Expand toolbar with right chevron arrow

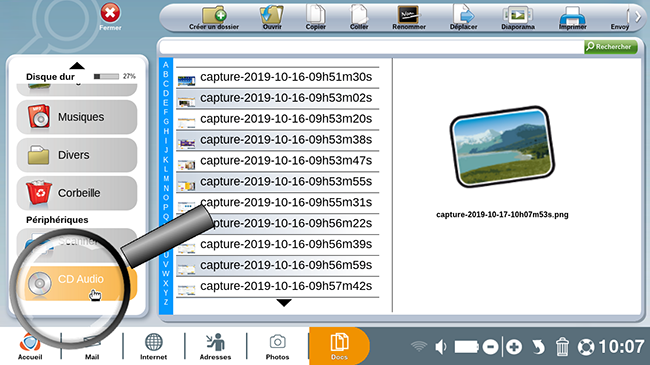pos(638,17)
